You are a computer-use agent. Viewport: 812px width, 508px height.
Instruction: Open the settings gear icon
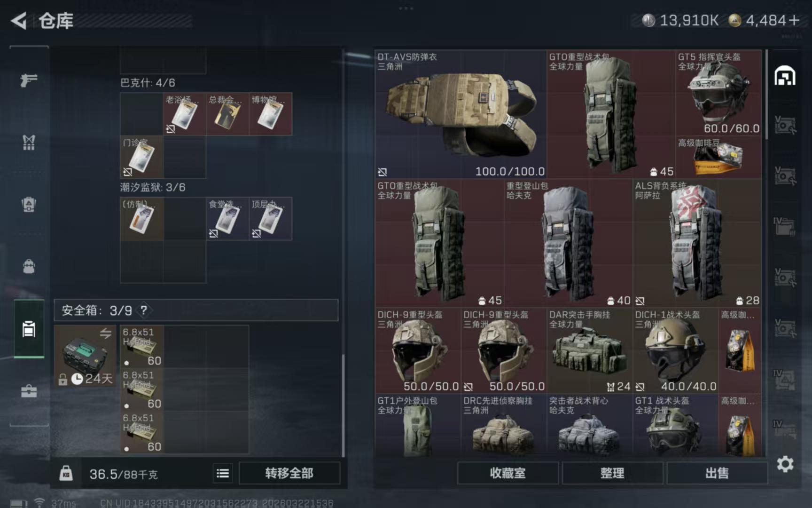[785, 465]
